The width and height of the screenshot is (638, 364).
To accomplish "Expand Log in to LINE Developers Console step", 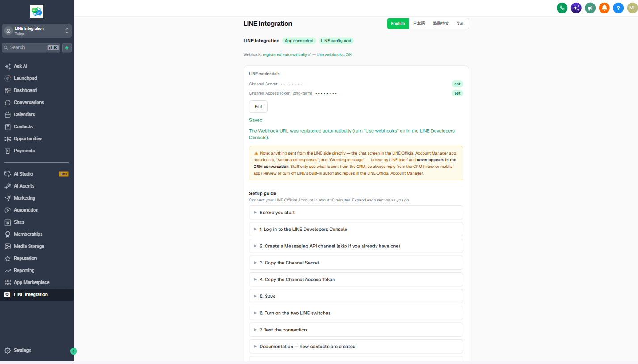I will point(356,229).
